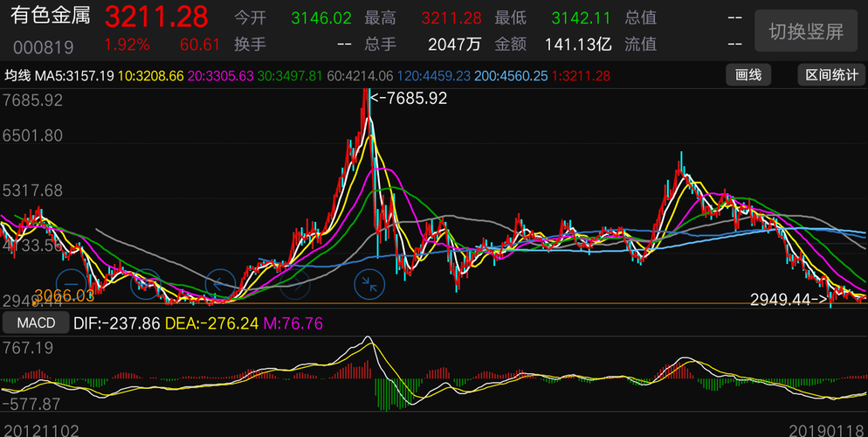
Task: Tap the green MA30 value 3497.81
Action: coord(290,76)
